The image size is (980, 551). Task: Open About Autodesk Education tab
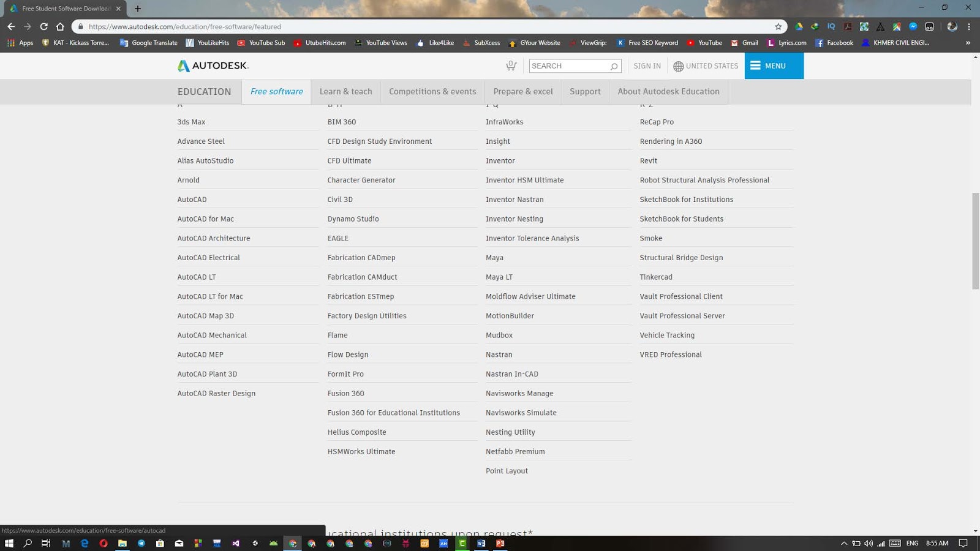[668, 91]
